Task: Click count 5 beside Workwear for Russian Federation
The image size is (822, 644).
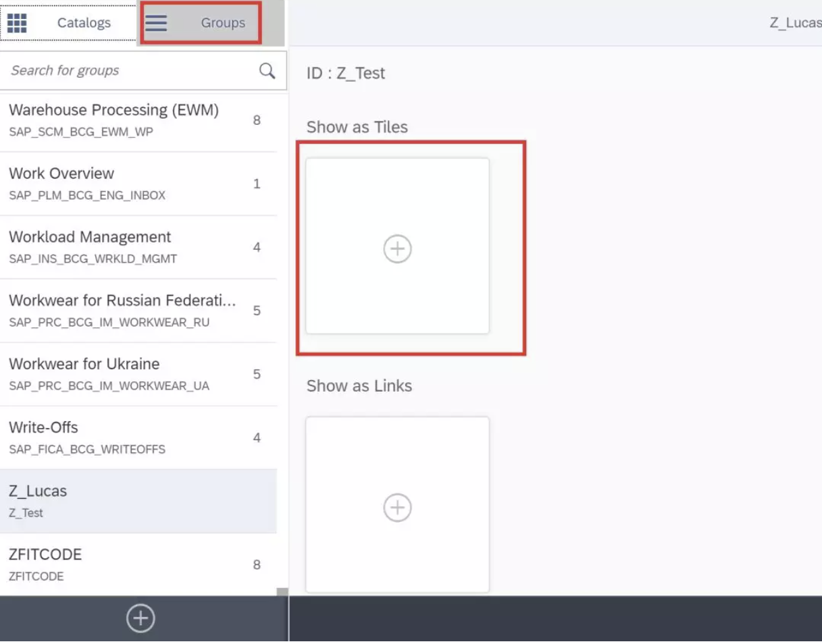Action: pos(257,311)
